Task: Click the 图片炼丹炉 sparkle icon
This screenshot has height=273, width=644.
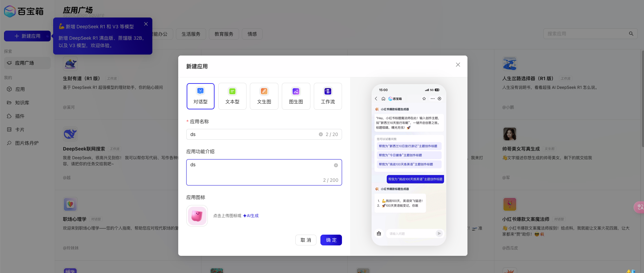Action: pos(9,143)
